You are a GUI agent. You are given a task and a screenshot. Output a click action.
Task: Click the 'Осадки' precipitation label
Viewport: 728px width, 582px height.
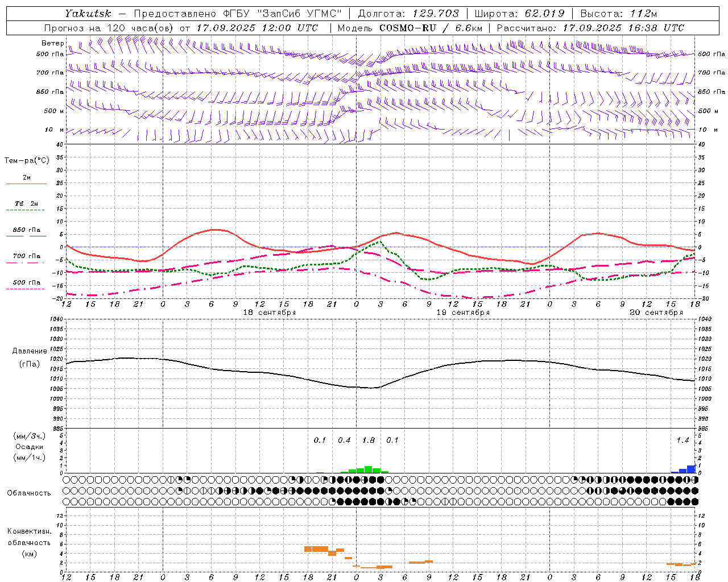click(30, 447)
